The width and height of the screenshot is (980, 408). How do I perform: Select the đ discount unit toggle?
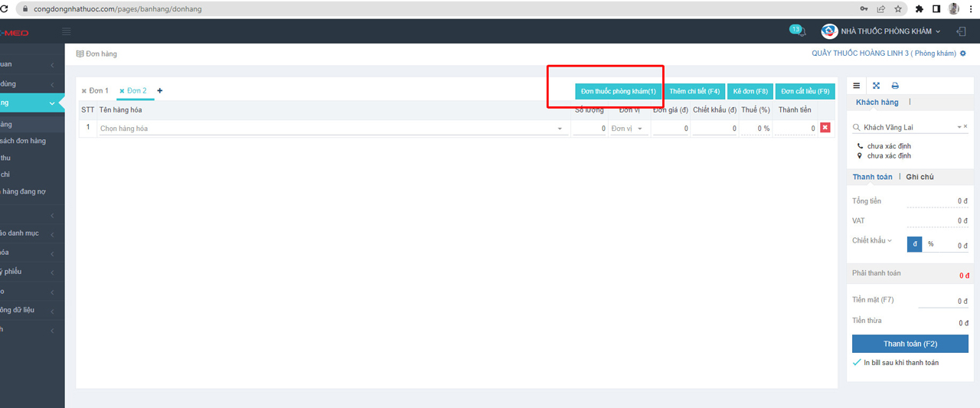point(914,244)
